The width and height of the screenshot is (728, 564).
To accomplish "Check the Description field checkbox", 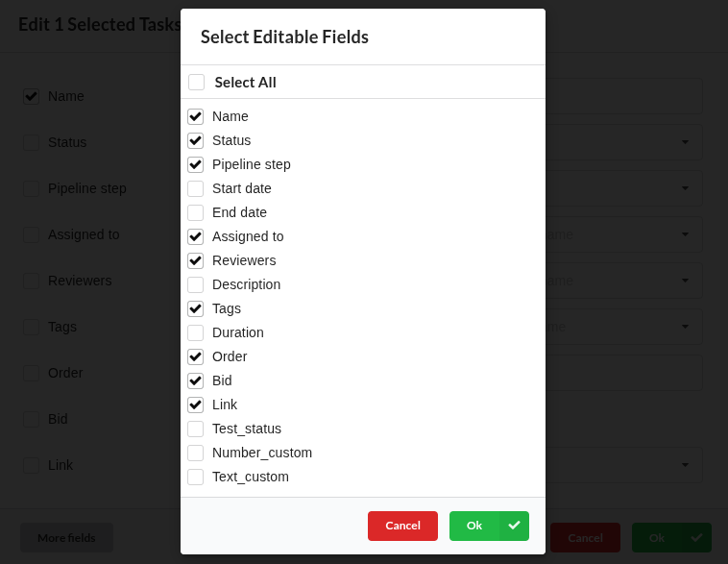I will pyautogui.click(x=196, y=284).
